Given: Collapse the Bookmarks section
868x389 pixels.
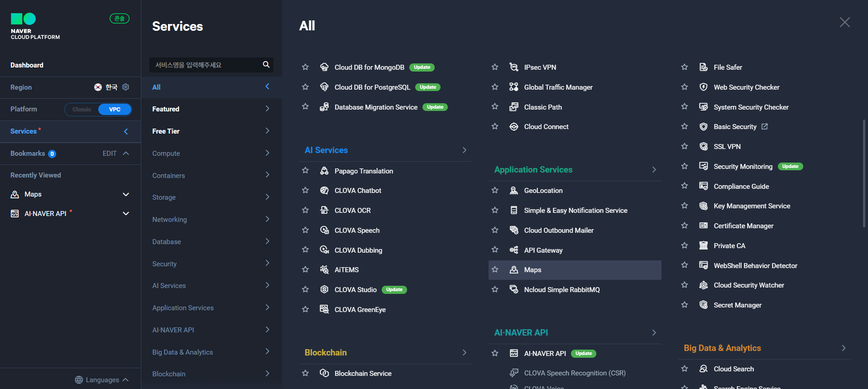Looking at the screenshot, I should click(126, 154).
